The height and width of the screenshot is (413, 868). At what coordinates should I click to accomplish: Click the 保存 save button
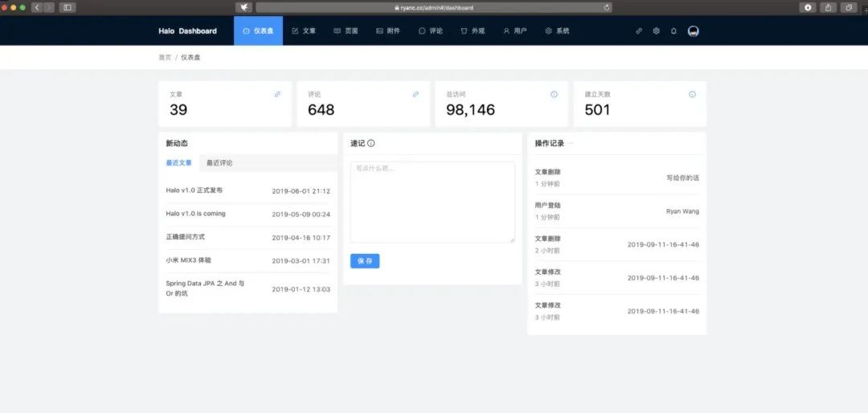pyautogui.click(x=365, y=261)
